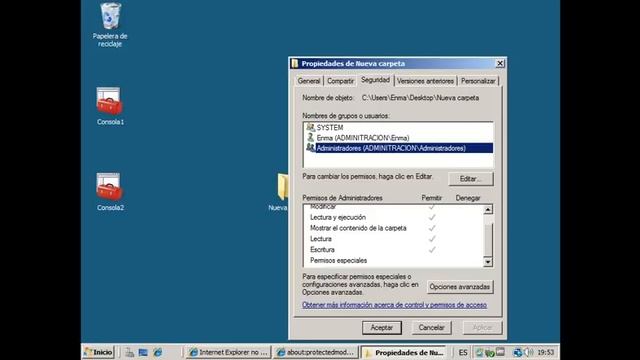Click the Administradores group icon
Screen dimensions: 640x360
(311, 147)
